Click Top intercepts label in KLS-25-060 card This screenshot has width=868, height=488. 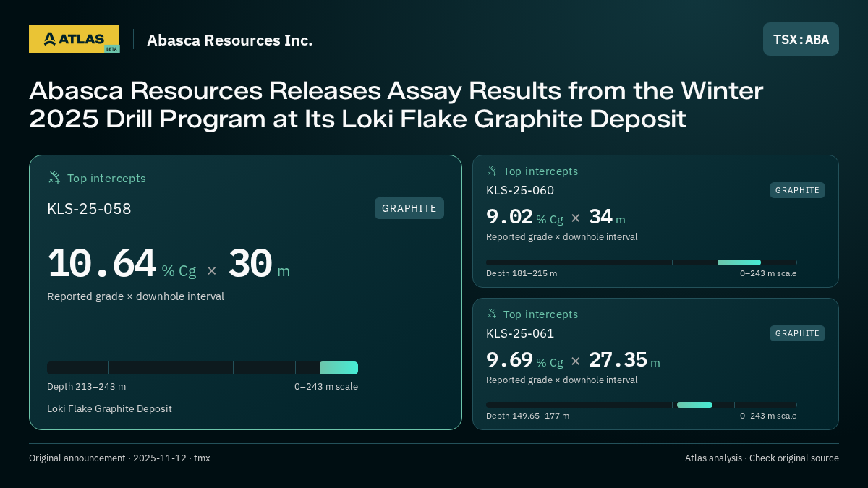540,171
